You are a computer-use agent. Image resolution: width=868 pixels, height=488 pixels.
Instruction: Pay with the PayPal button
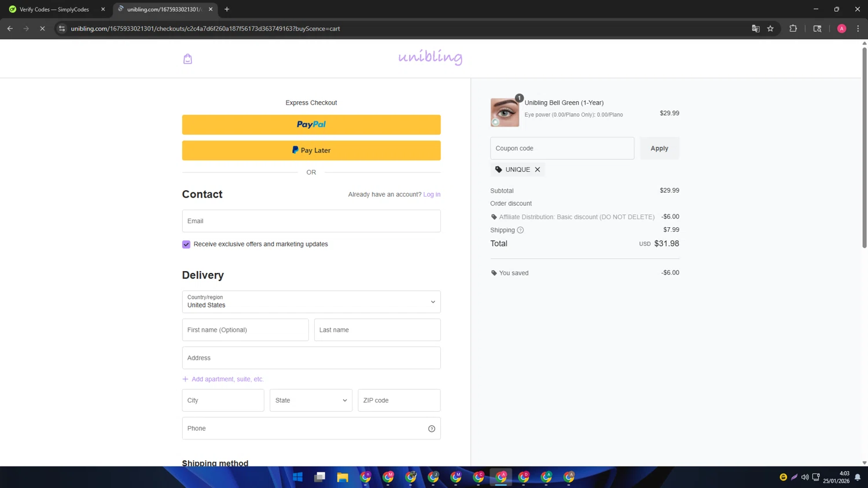pyautogui.click(x=311, y=124)
